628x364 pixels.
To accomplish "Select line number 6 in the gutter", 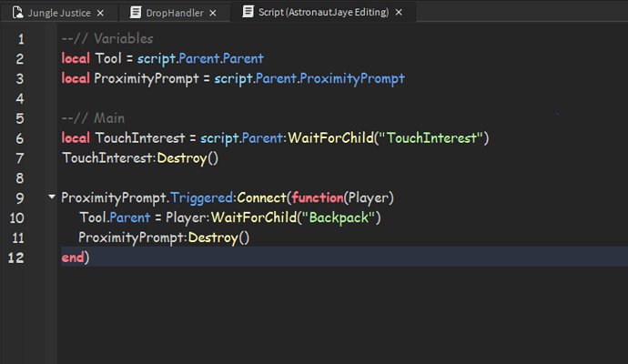I will point(20,137).
